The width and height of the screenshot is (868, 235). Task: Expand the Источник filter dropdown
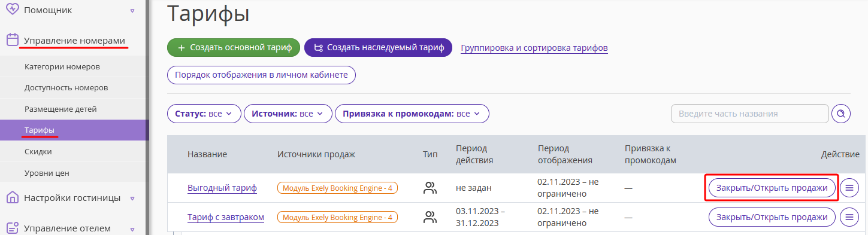click(x=288, y=114)
